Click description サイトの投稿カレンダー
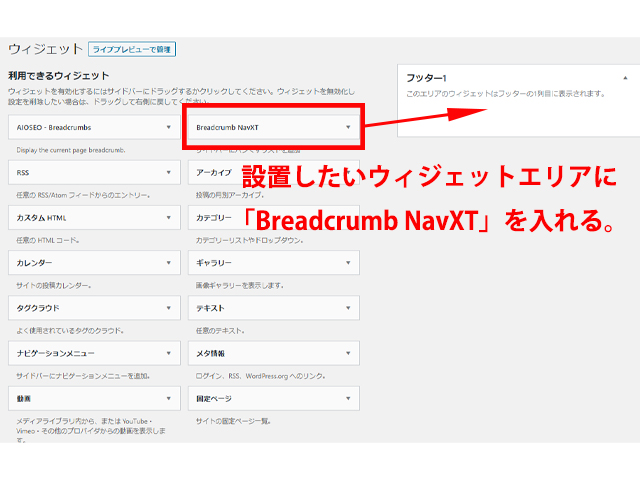Viewport: 640px width, 480px height. (x=54, y=286)
